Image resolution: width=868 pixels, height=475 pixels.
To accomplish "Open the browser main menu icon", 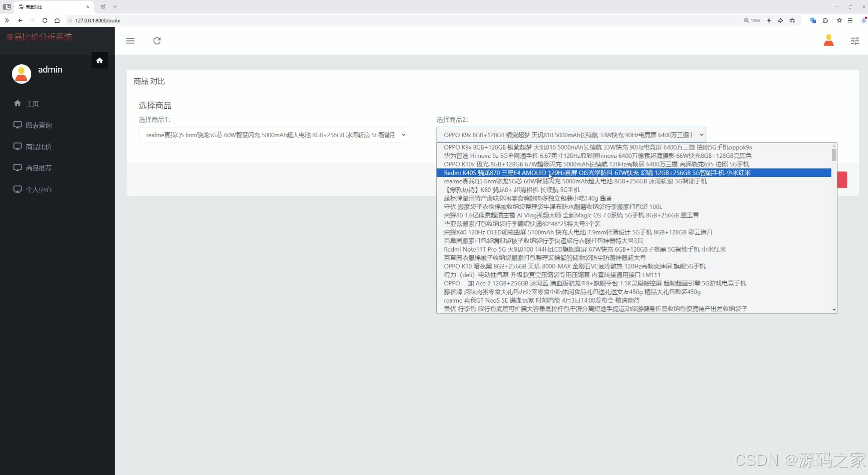I will (850, 20).
